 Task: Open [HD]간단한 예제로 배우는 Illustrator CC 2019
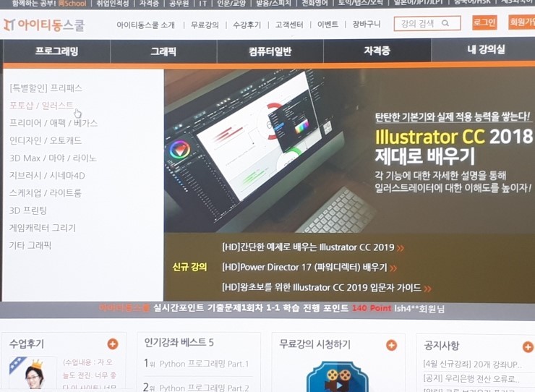pos(308,247)
